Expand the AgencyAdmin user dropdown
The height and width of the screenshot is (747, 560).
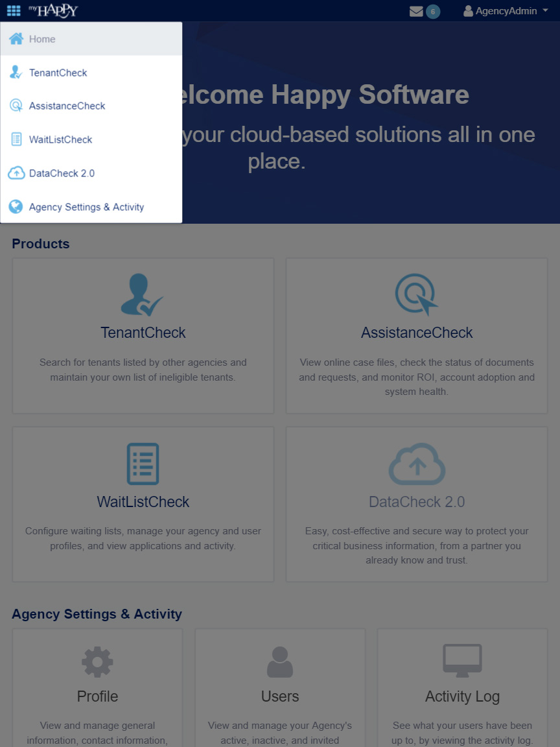point(506,11)
